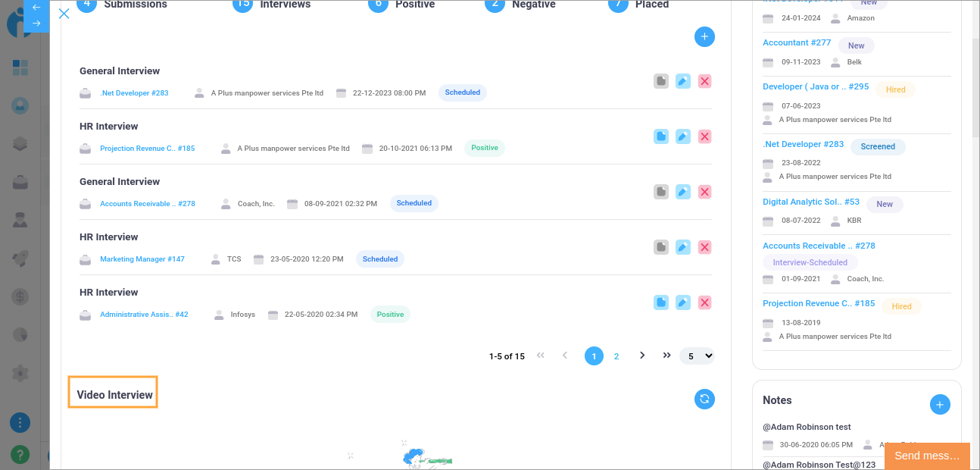The width and height of the screenshot is (980, 470).
Task: Refresh the Video Interview section
Action: pos(704,399)
